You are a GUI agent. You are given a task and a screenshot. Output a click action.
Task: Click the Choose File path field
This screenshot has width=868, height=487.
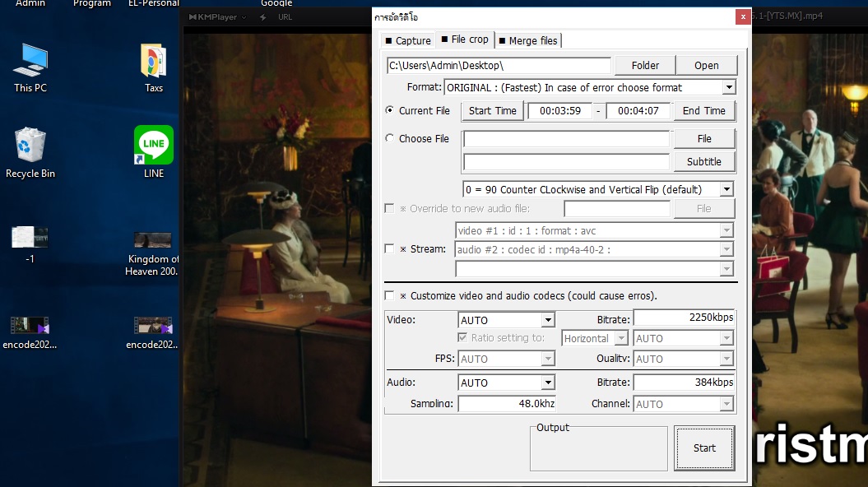click(x=566, y=138)
